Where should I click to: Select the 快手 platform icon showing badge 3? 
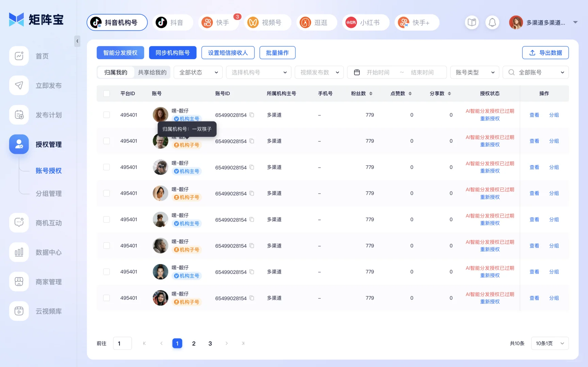click(219, 22)
